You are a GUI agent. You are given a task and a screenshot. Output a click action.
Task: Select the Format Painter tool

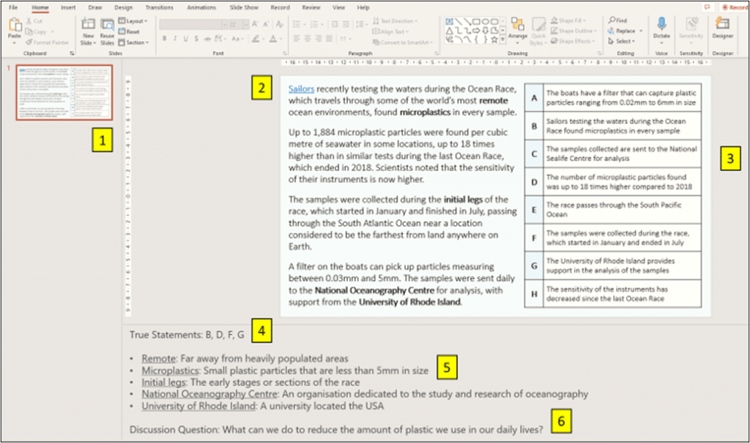47,42
